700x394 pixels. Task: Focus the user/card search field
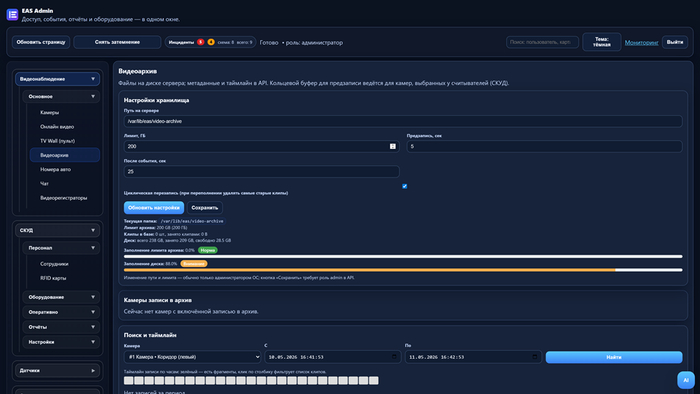(x=542, y=42)
